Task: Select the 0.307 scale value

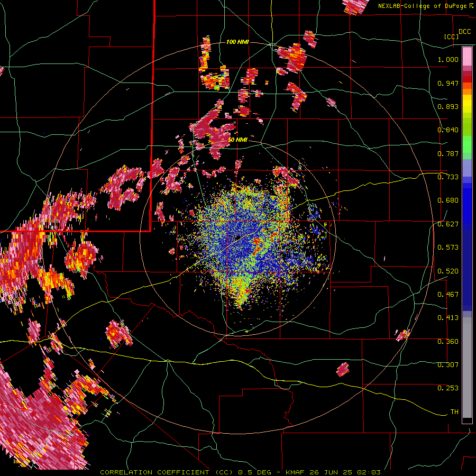Action: click(x=448, y=365)
